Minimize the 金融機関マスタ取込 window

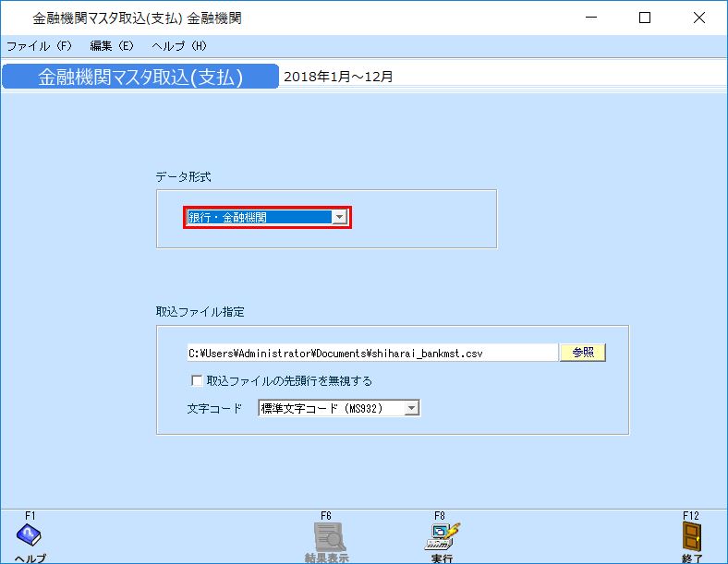click(x=591, y=18)
